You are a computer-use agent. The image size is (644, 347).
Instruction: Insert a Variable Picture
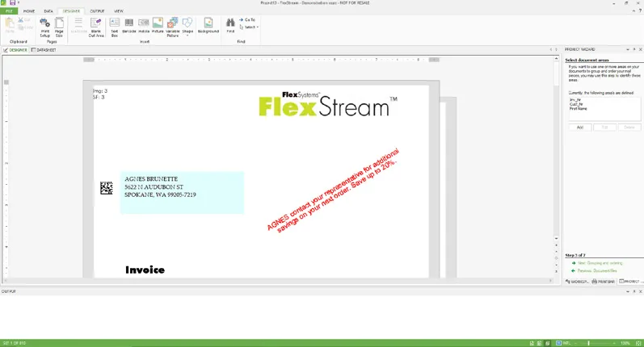[x=173, y=27]
